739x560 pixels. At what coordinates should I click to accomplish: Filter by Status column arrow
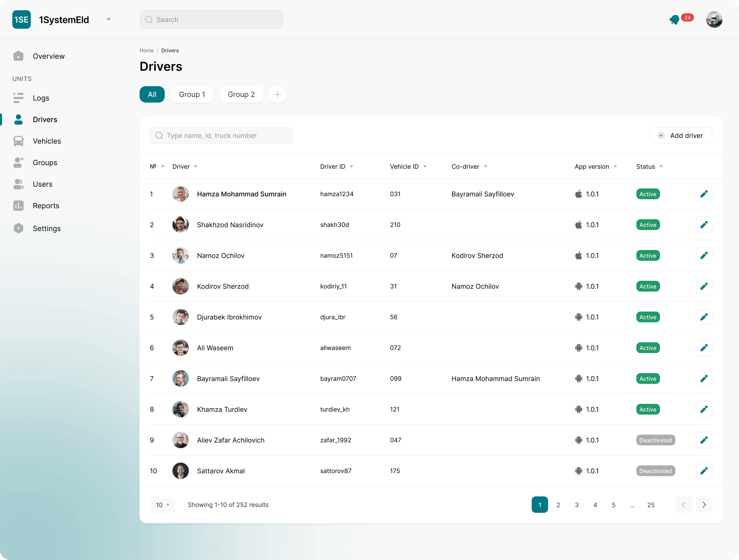click(x=661, y=167)
